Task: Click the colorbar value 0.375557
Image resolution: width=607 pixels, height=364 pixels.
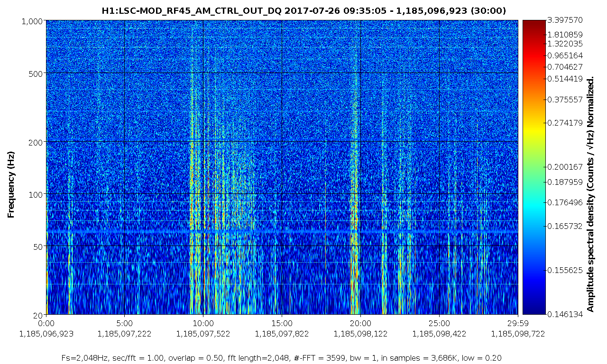Action: [565, 100]
